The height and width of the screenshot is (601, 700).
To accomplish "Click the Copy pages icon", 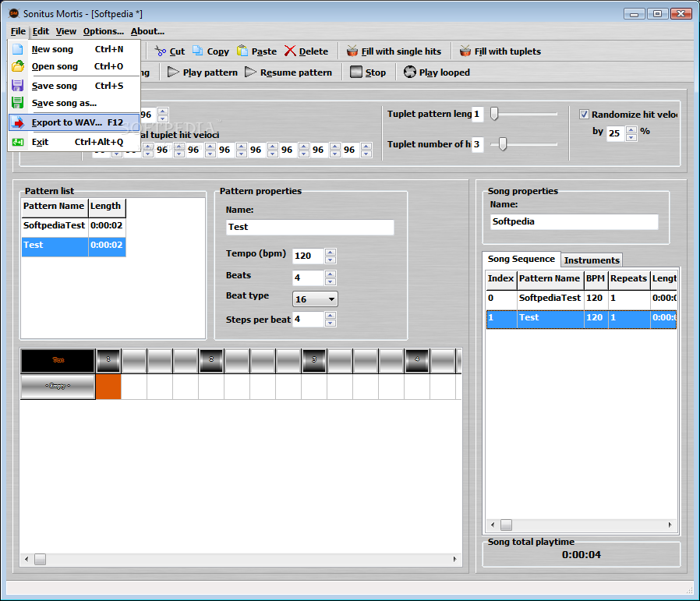I will 198,51.
